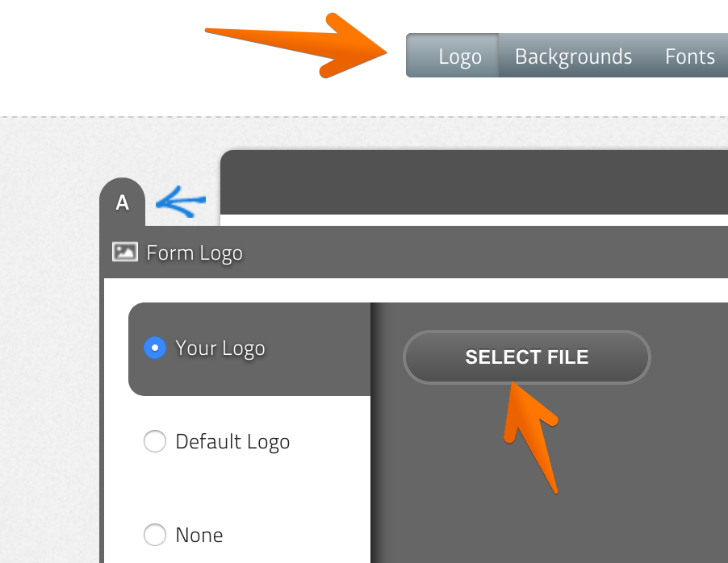Click the Form Logo picture icon
Image resolution: width=728 pixels, height=563 pixels.
point(125,252)
